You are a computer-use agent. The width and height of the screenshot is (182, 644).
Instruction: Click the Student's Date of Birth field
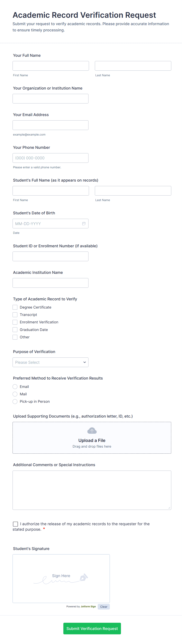(x=46, y=224)
